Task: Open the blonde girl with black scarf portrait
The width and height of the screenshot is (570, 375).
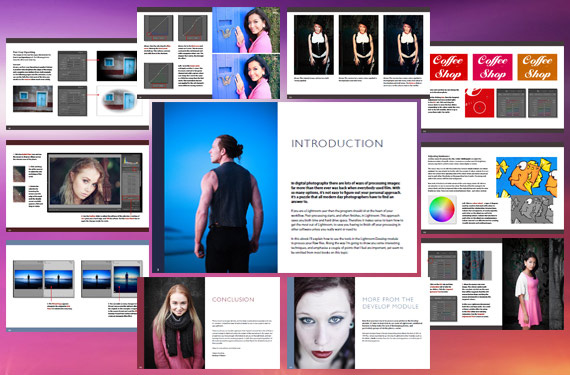Action: pyautogui.click(x=174, y=323)
